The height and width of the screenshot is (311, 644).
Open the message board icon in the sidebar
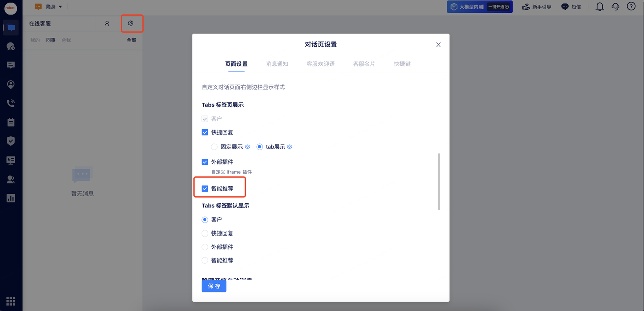pos(11,65)
